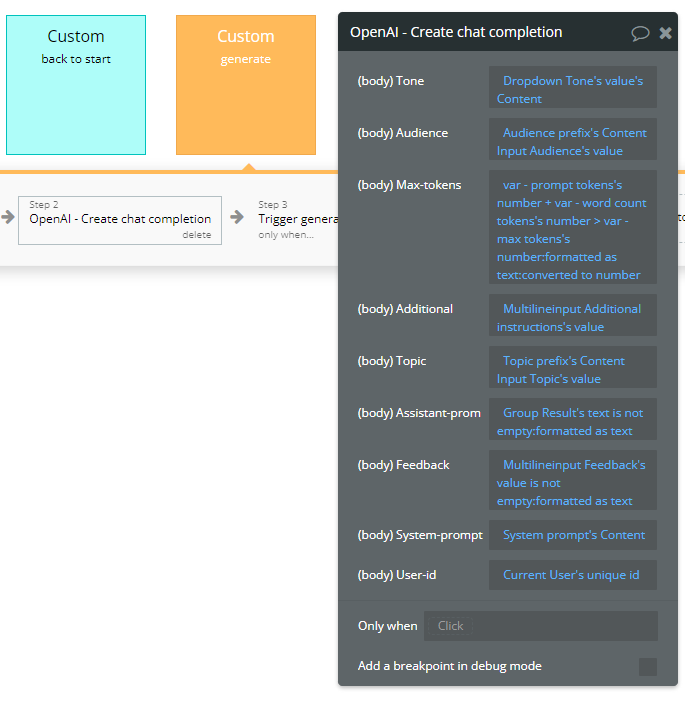Click the arrow between Step 2 and Step 3
Screen dimensions: 685x702
(x=237, y=217)
